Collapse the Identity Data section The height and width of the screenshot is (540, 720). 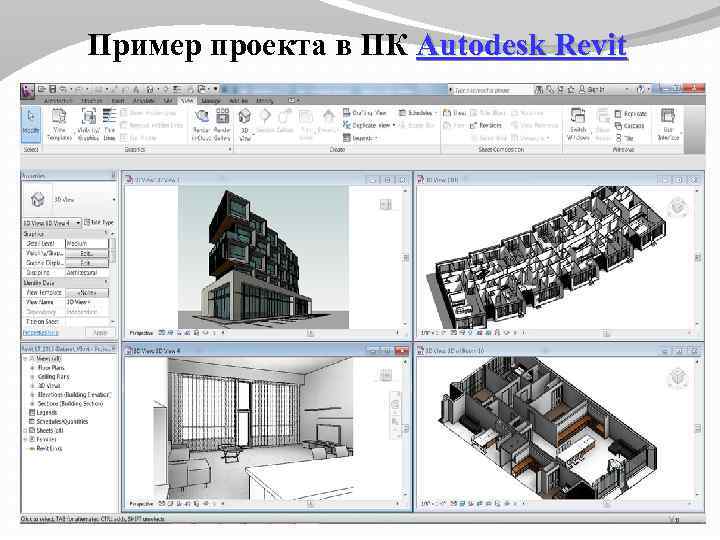tap(107, 282)
